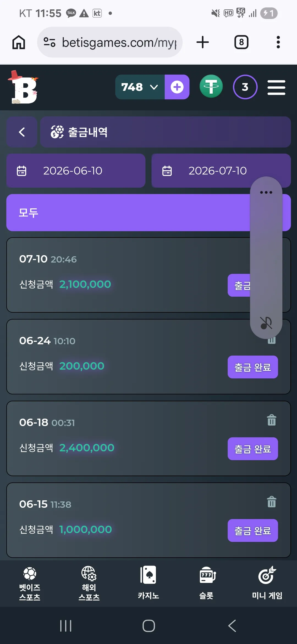Toggle the muted sound icon on floating panel

[x=266, y=323]
